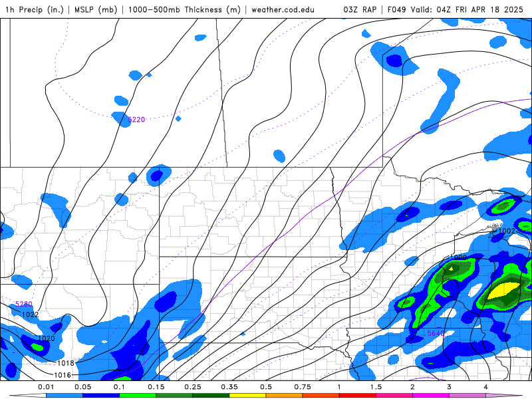Click the 1002 isobar label
Image resolution: width=532 pixels, height=399 pixels.
tap(507, 231)
